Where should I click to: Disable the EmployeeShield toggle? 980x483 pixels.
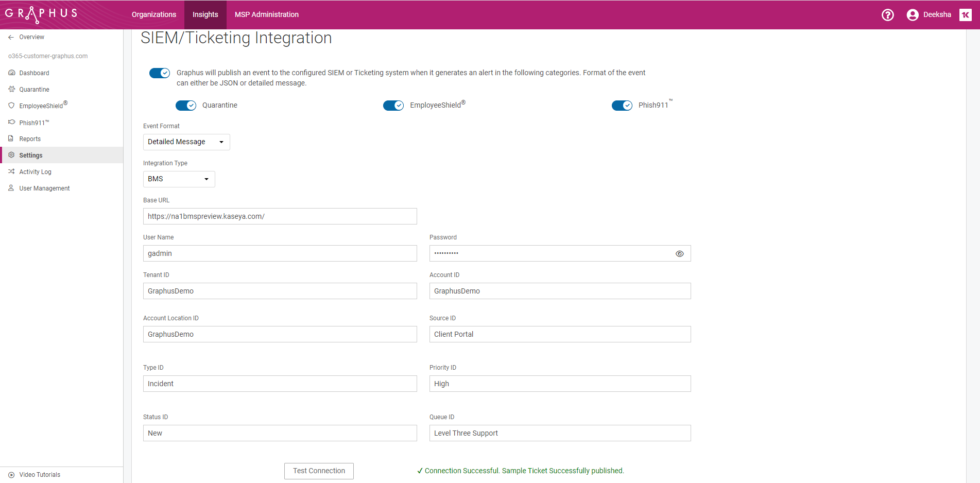pos(393,105)
